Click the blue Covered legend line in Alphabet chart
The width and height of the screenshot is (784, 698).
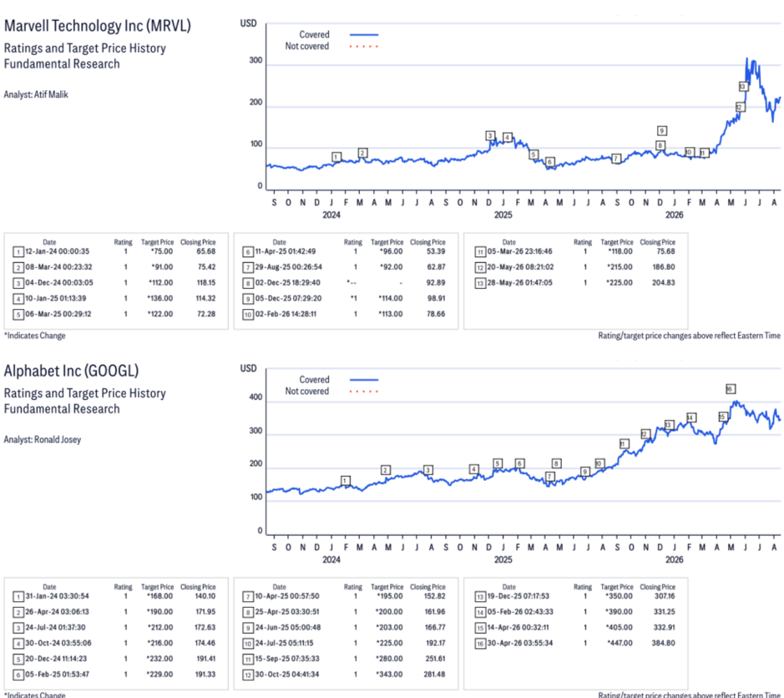pyautogui.click(x=364, y=380)
